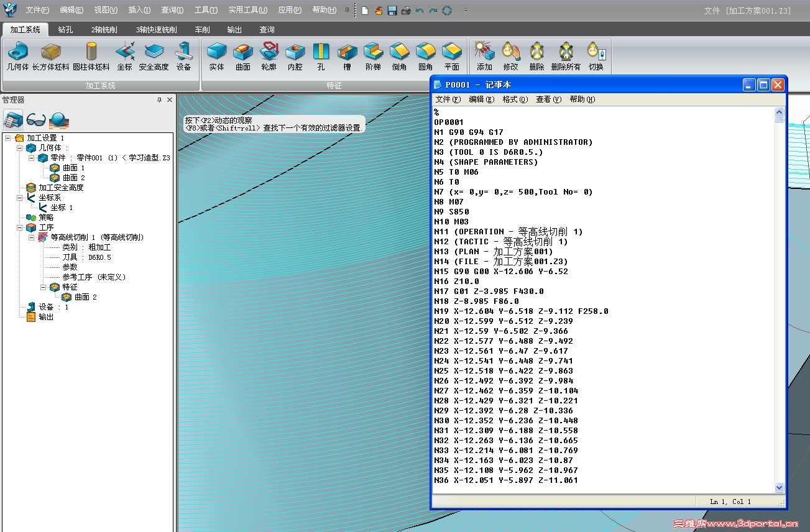Viewport: 810px width, 532px height.
Task: Open the 视图(V) menu
Action: pyautogui.click(x=106, y=11)
